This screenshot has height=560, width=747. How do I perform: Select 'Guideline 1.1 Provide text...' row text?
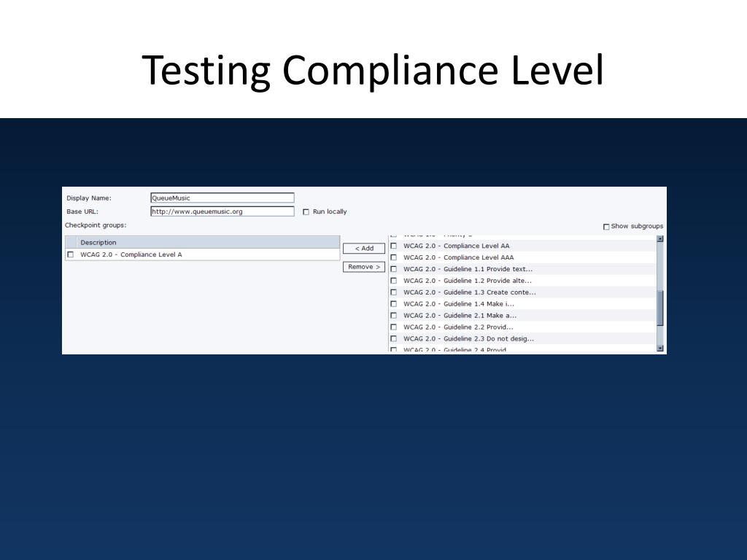(x=468, y=269)
